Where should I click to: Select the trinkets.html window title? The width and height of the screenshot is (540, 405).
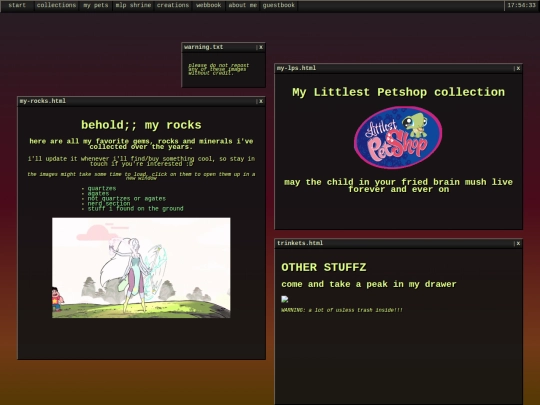click(300, 243)
